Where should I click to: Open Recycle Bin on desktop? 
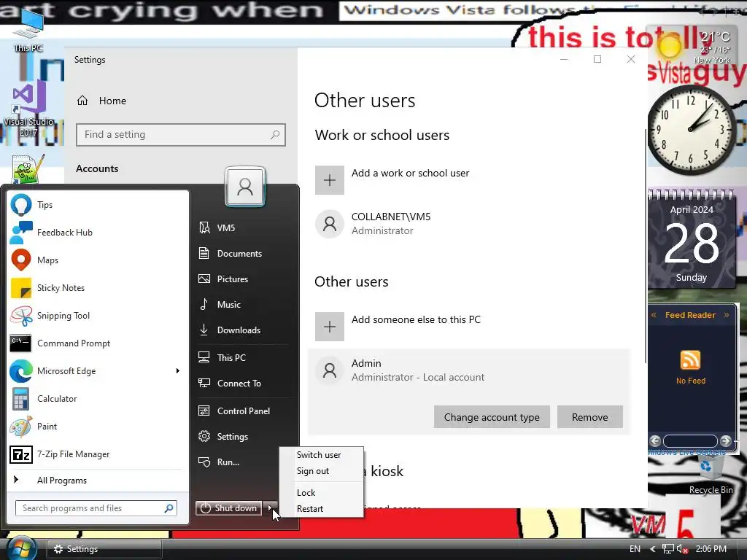[x=711, y=476]
